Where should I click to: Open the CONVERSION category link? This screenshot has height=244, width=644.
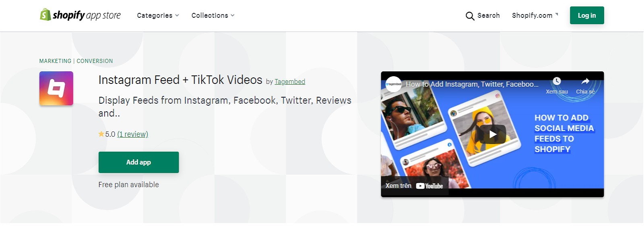(95, 61)
